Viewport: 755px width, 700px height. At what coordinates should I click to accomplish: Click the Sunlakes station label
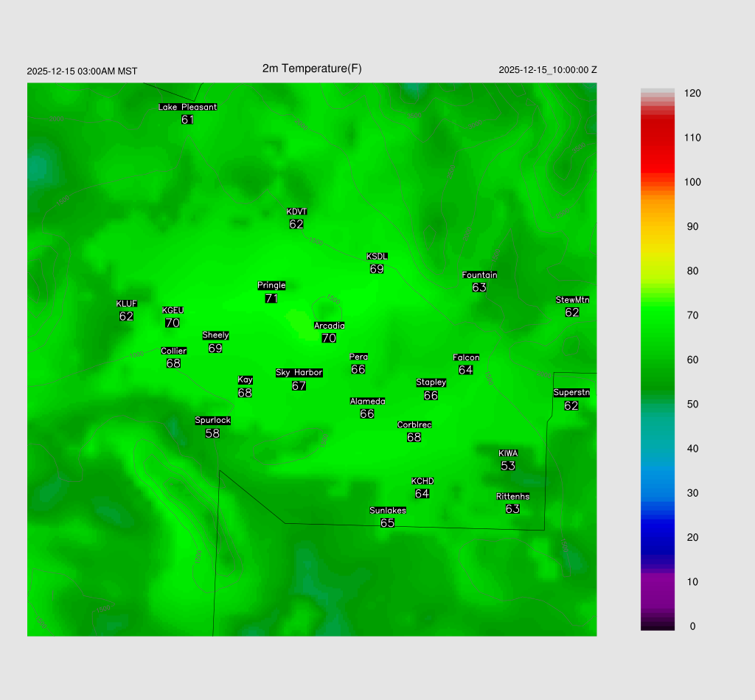point(388,511)
